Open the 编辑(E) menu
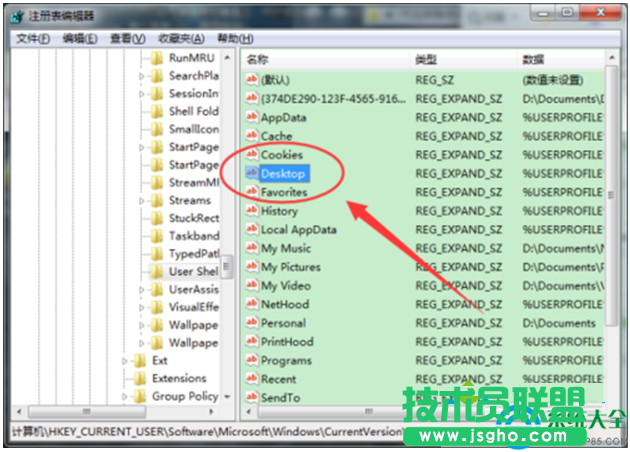This screenshot has width=630, height=452. (80, 39)
